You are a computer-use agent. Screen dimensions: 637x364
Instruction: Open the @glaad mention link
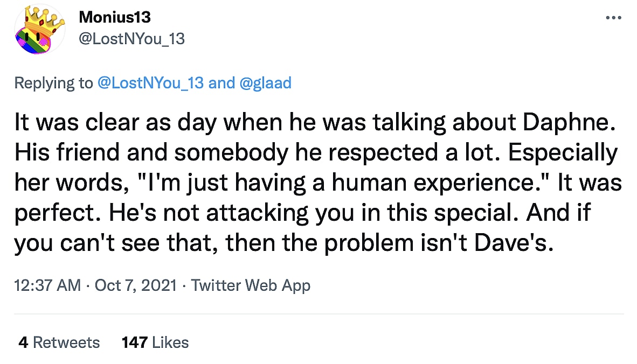pyautogui.click(x=265, y=83)
